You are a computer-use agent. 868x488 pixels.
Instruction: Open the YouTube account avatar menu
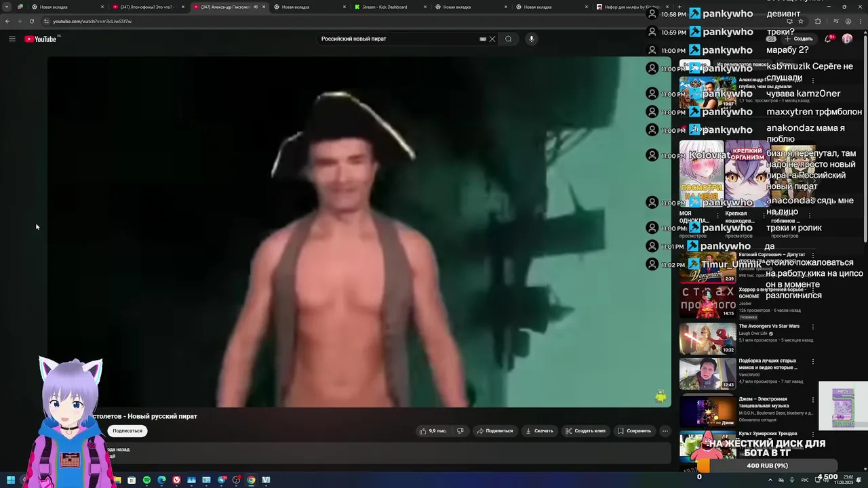coord(847,39)
